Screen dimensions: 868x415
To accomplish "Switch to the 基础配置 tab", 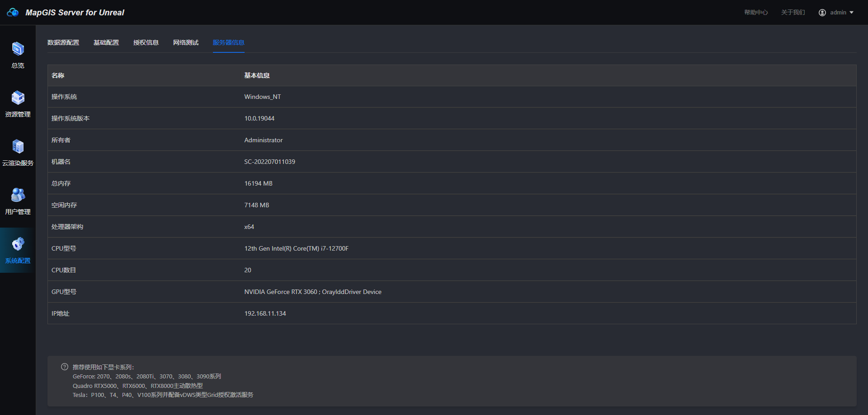I will coord(106,42).
